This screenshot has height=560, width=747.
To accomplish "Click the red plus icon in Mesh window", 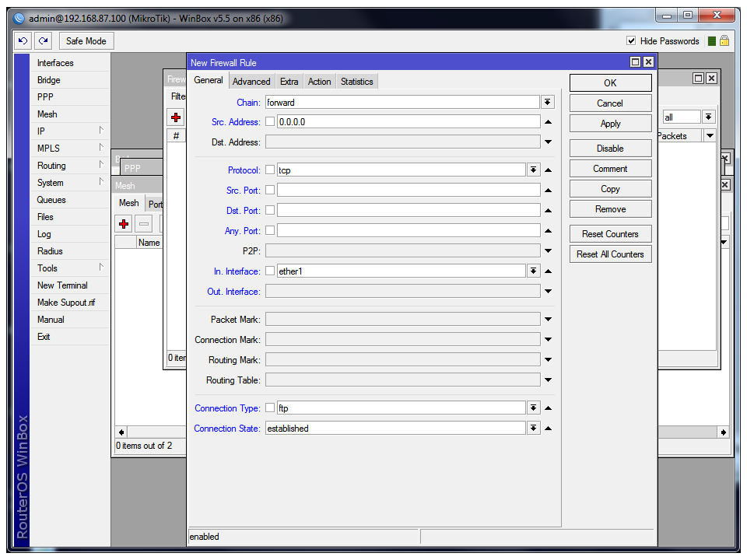I will [x=124, y=224].
